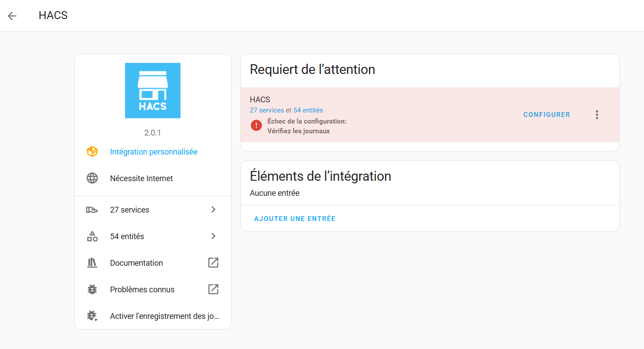Click the external-link icon for Problèmes connus
Screen dimensions: 644x349
tap(213, 289)
